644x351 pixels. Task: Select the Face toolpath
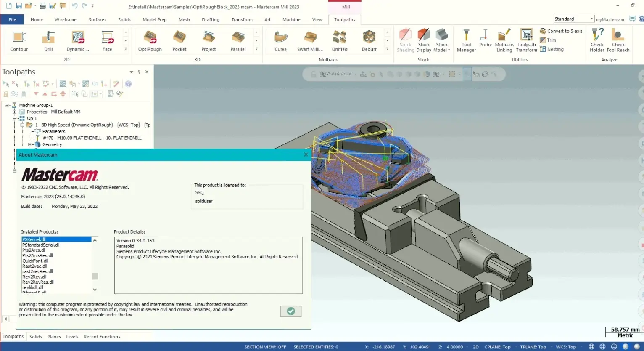pyautogui.click(x=108, y=41)
